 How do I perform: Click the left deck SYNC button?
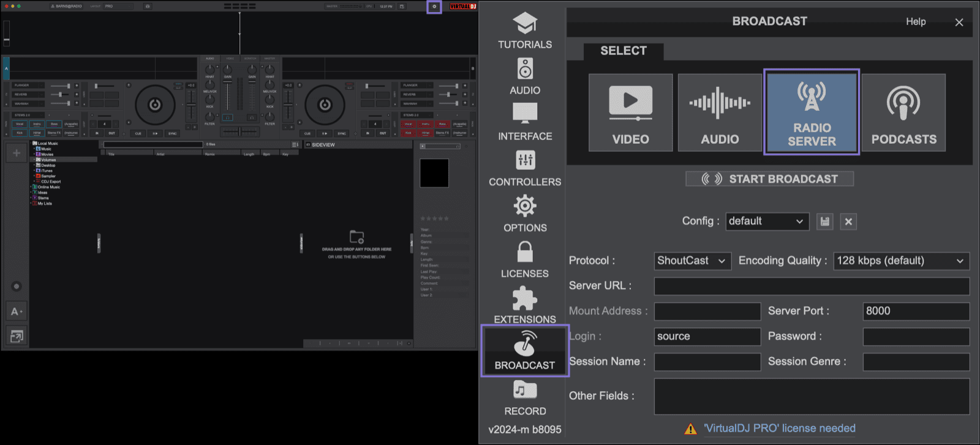click(x=172, y=133)
